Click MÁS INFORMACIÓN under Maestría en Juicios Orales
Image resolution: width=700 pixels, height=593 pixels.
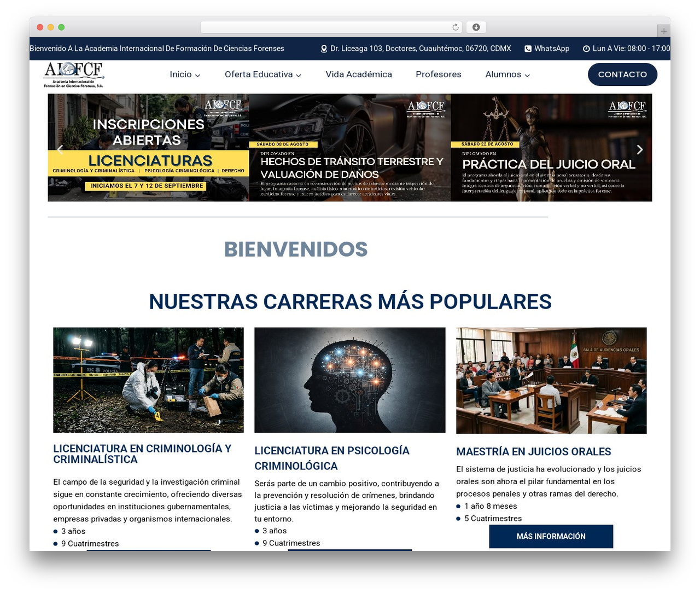click(x=551, y=537)
